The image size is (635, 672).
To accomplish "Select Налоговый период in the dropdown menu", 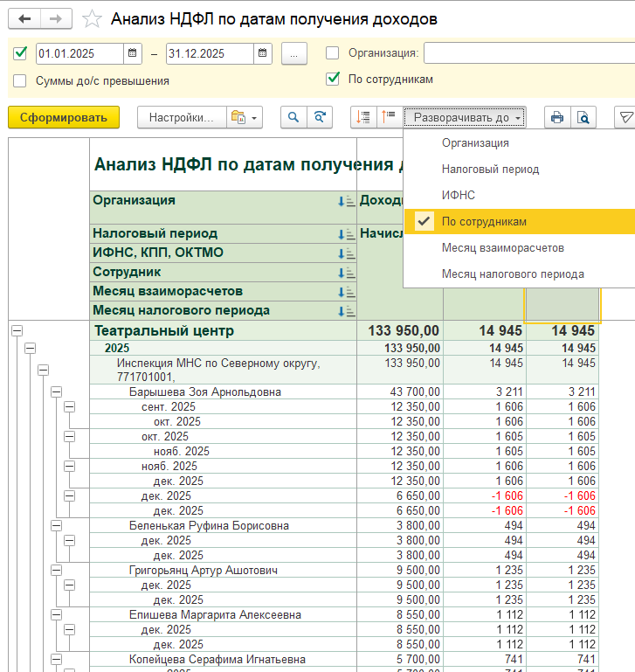I will [x=490, y=169].
